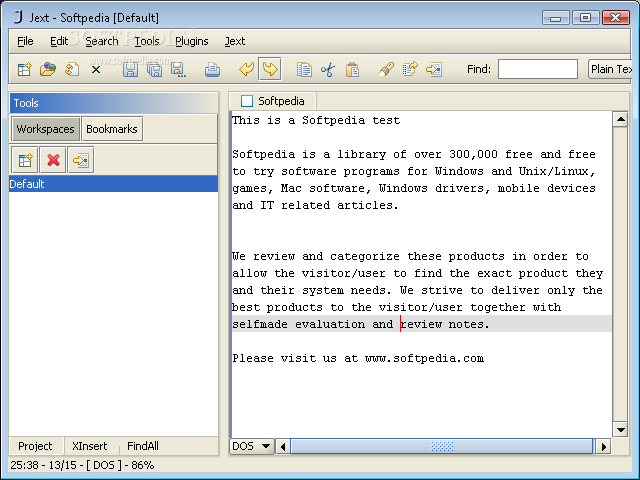The height and width of the screenshot is (480, 640).
Task: Click the word 'selfmade' in the editor
Action: [x=260, y=324]
